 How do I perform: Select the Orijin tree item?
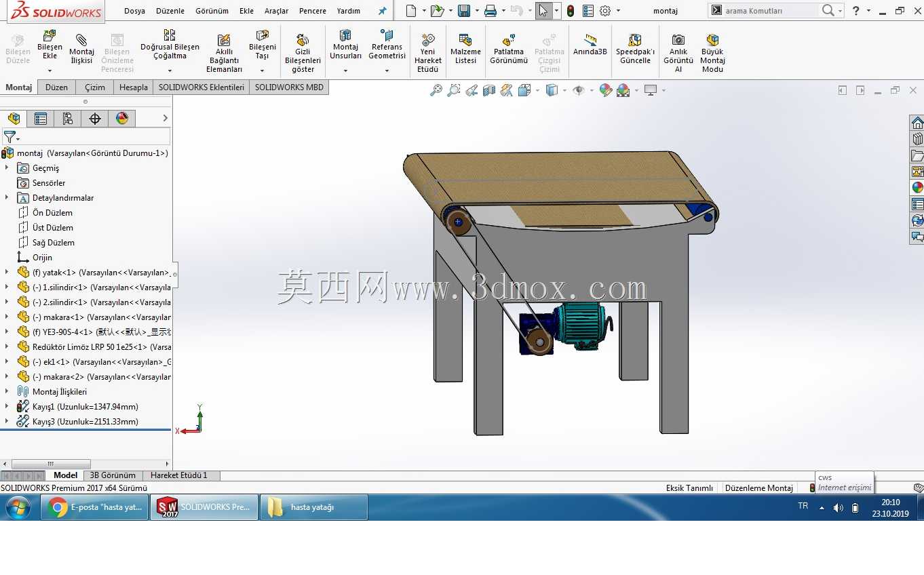pyautogui.click(x=42, y=258)
